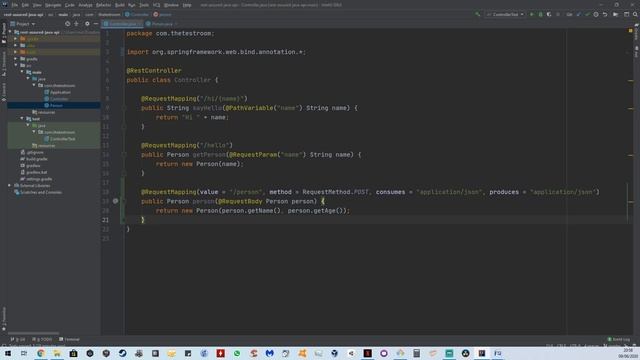Open the Project panel settings gear

87,24
